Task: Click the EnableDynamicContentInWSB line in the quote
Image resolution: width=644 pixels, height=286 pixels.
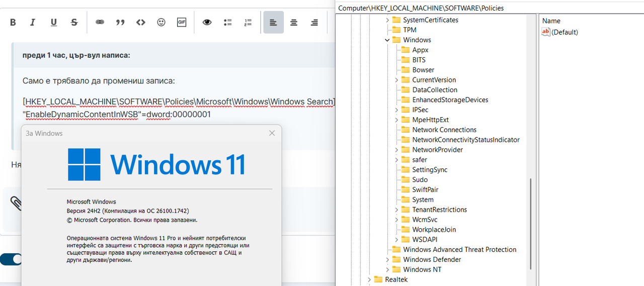Action: [x=117, y=115]
